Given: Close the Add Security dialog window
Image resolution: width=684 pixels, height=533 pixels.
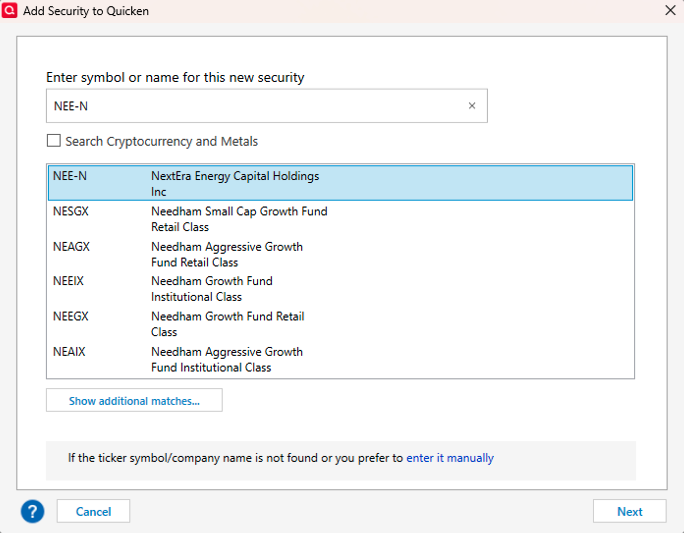Looking at the screenshot, I should 670,10.
